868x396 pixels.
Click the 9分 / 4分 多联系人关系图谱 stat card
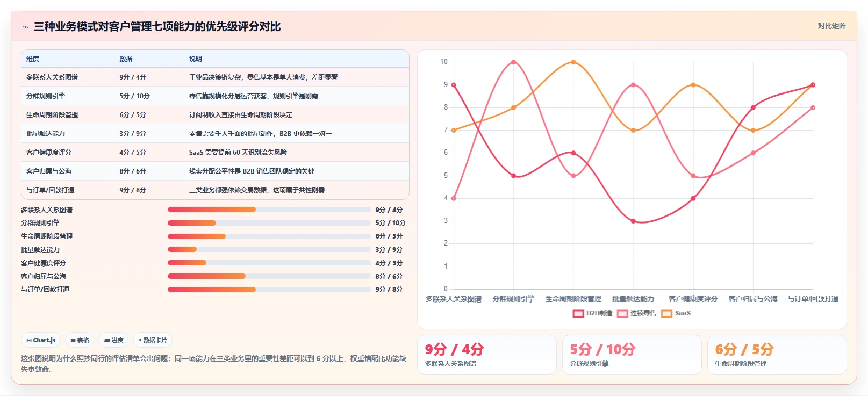[x=487, y=355]
